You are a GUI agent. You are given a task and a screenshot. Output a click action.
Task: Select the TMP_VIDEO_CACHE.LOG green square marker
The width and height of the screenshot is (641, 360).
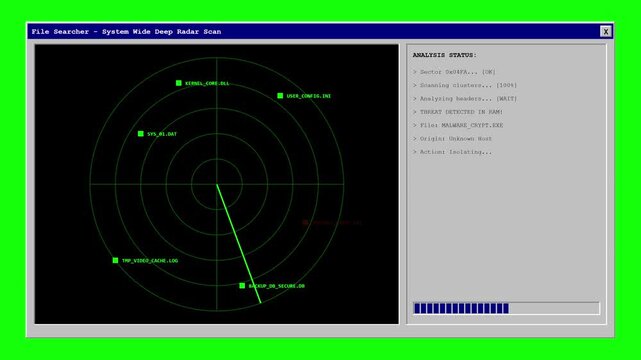pyautogui.click(x=115, y=260)
